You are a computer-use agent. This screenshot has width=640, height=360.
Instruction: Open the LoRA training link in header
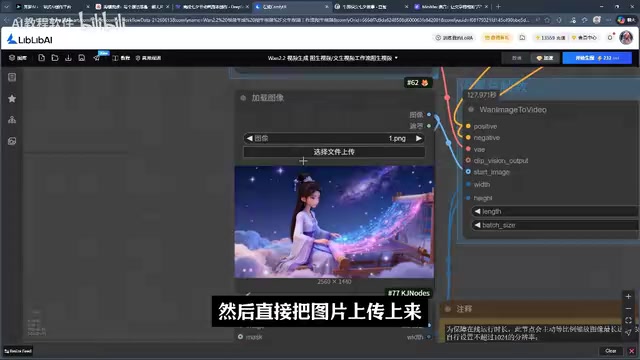[x=454, y=38]
